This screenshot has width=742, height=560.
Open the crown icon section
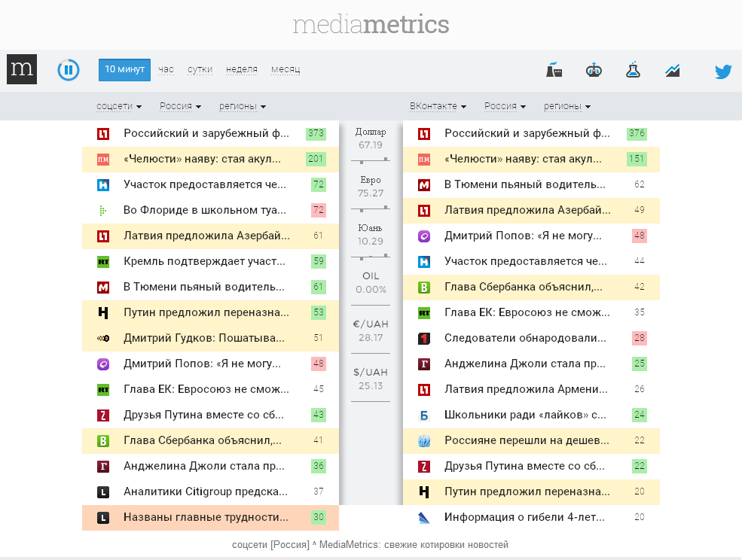[x=594, y=69]
